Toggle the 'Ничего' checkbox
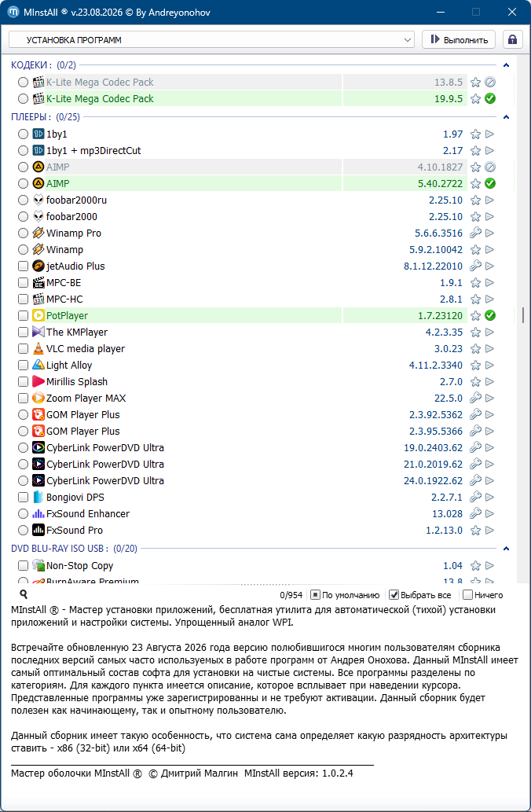Viewport: 531px width, 812px height. (x=467, y=595)
